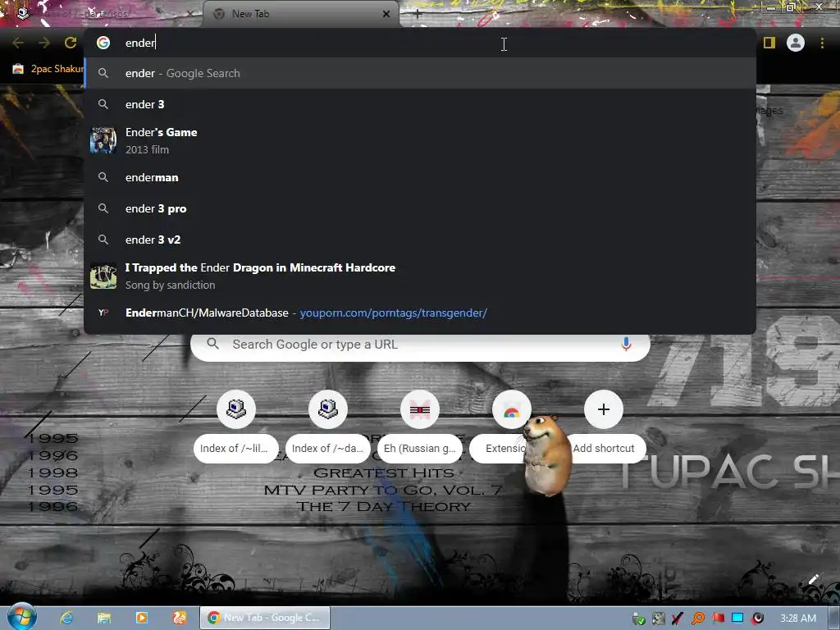
Task: Click the Show desktop strip on taskbar
Action: [x=834, y=618]
